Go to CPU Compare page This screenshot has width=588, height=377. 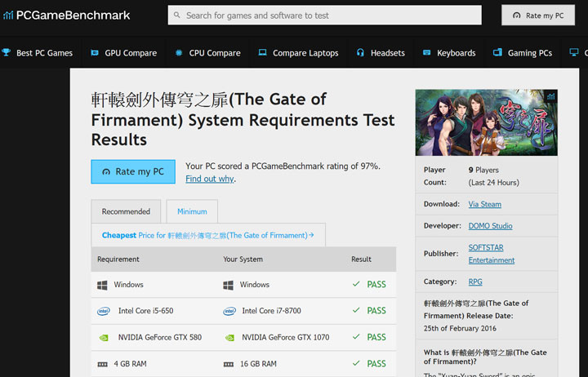(215, 53)
